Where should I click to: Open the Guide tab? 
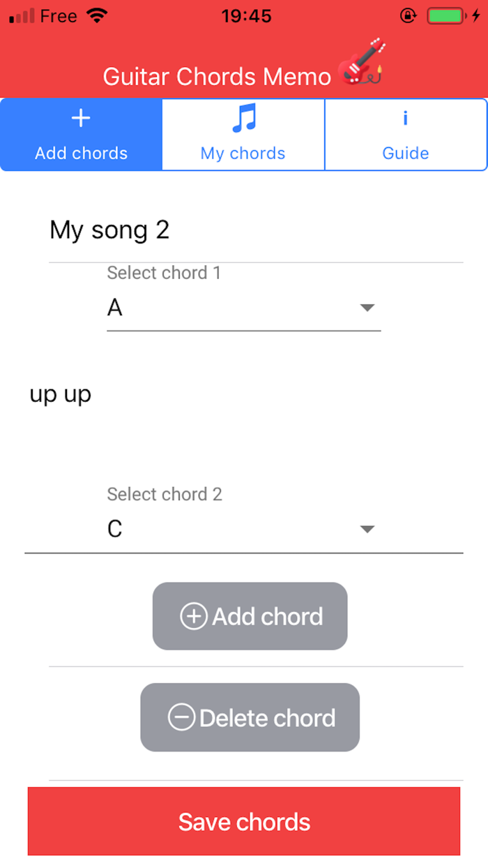(x=405, y=134)
